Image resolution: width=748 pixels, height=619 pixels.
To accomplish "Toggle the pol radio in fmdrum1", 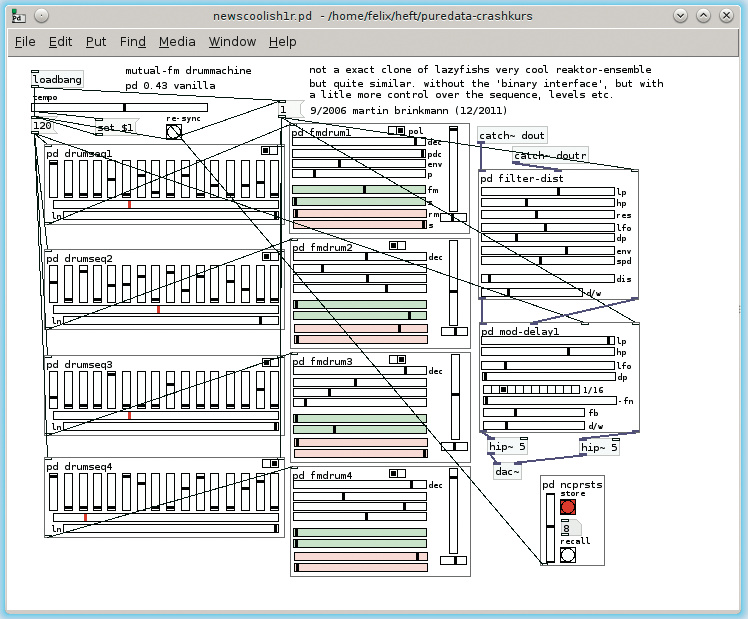I will click(x=396, y=131).
